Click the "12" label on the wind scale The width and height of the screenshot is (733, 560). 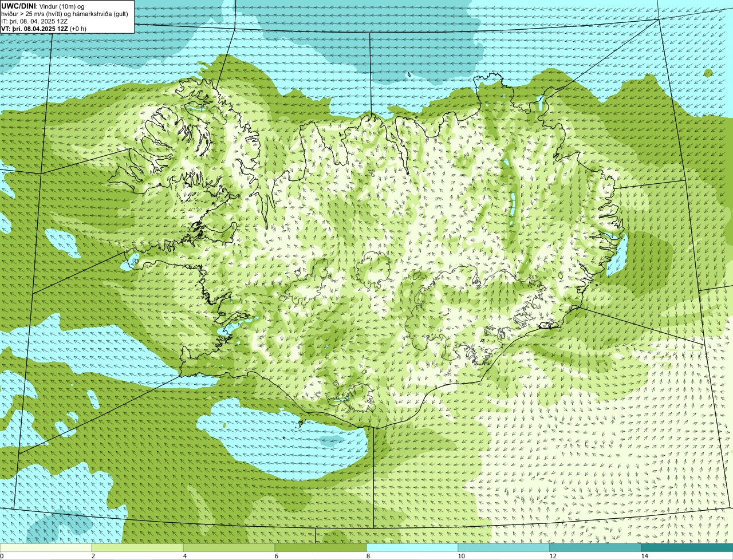coord(553,556)
